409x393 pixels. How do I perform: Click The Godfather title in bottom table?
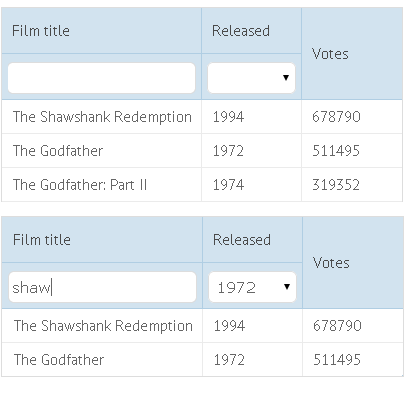click(x=59, y=360)
